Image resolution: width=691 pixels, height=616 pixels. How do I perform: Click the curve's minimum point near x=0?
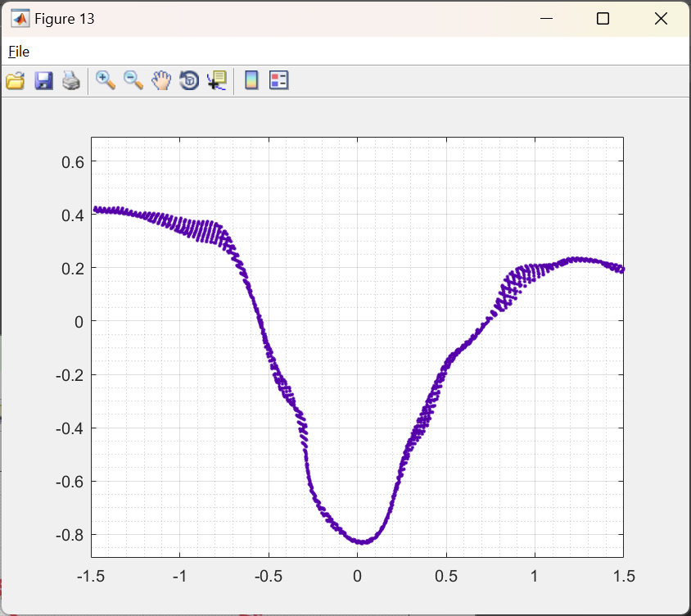pos(361,541)
